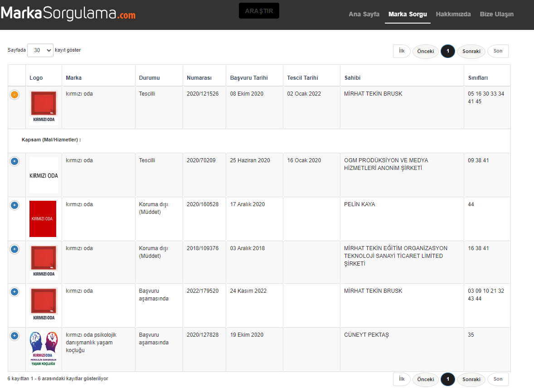This screenshot has height=392, width=534.
Task: Click the records count status text
Action: click(x=58, y=379)
